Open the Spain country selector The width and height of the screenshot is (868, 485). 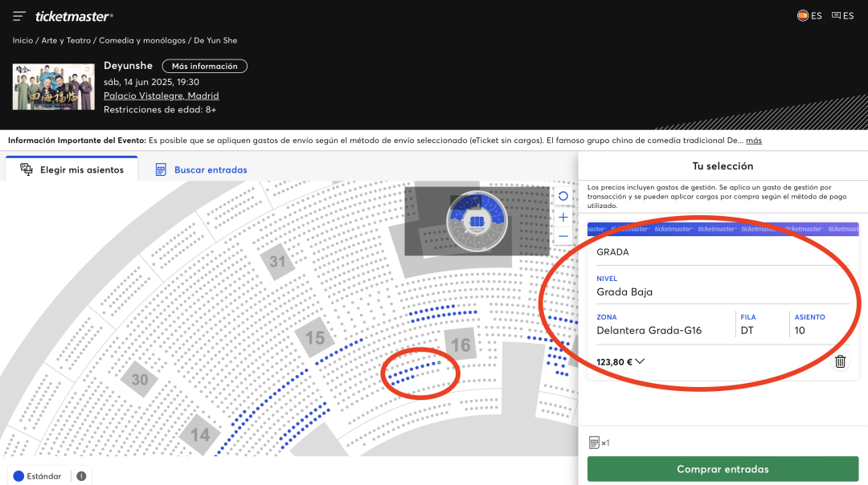809,15
